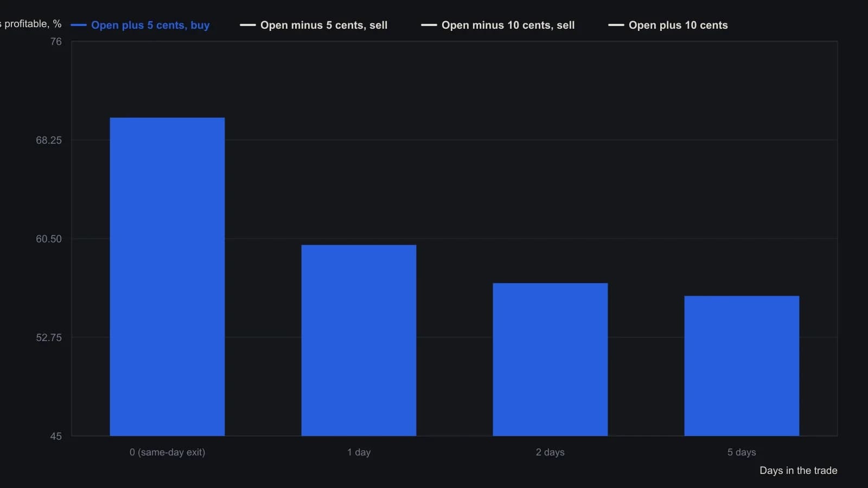Click the 68.25 y-axis value
This screenshot has width=868, height=488.
pyautogui.click(x=49, y=140)
